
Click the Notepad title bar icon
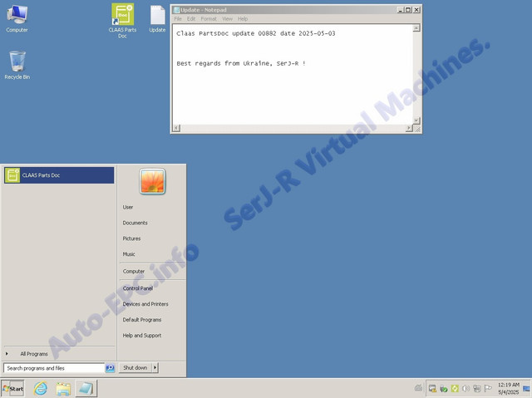(x=176, y=10)
